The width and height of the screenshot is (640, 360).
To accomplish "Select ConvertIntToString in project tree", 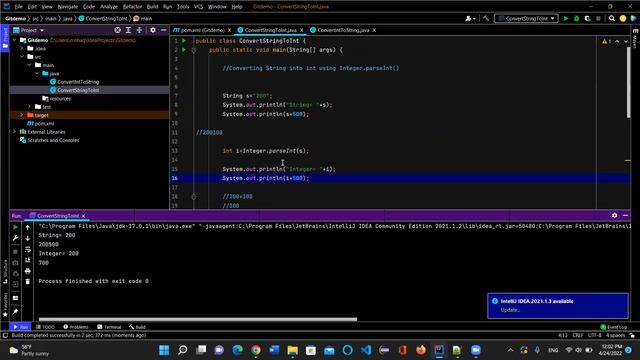I will pos(78,82).
